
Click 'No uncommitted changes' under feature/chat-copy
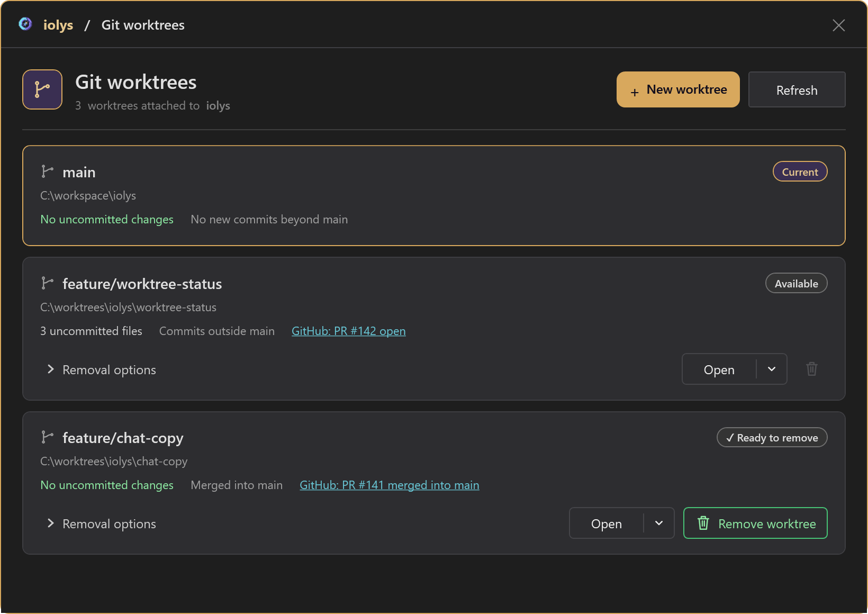107,485
